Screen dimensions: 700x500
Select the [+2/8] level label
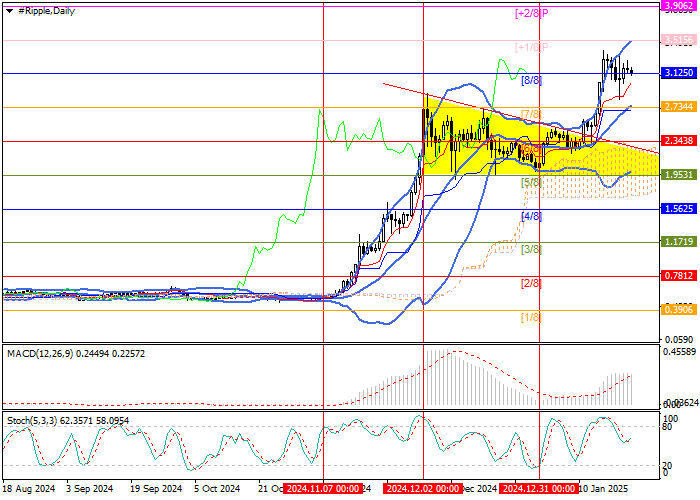(531, 13)
